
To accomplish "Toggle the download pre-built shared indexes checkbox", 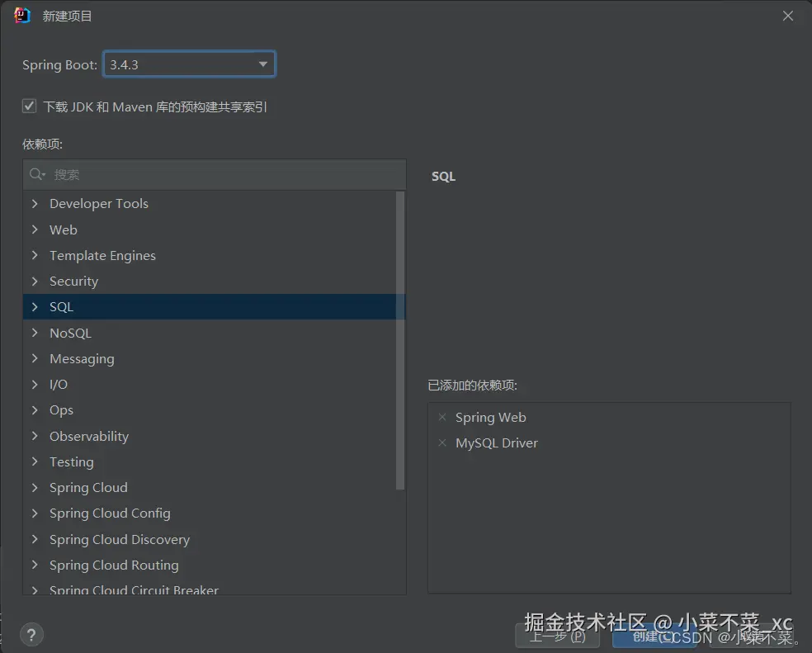I will (x=30, y=106).
